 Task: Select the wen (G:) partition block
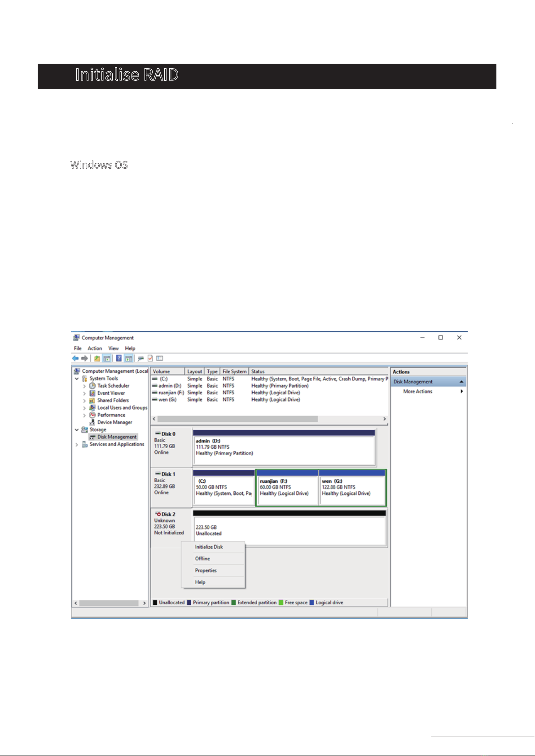point(352,490)
